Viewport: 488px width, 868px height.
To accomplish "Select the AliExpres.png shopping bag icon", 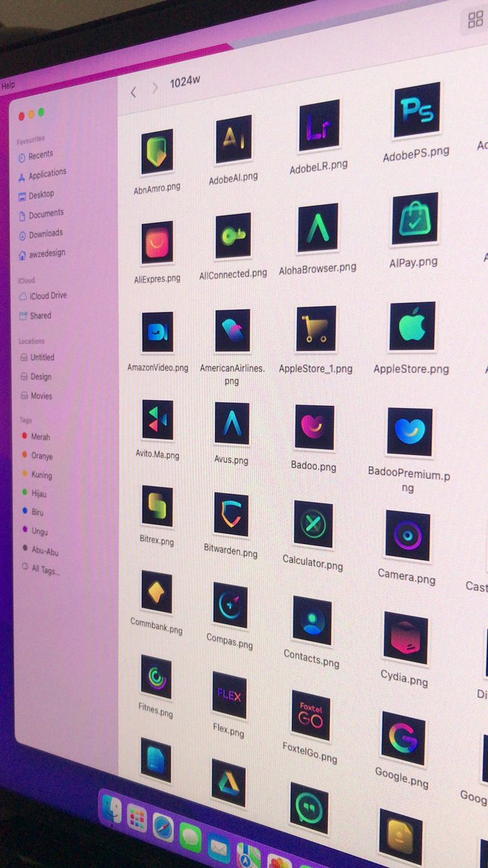I will (x=157, y=242).
